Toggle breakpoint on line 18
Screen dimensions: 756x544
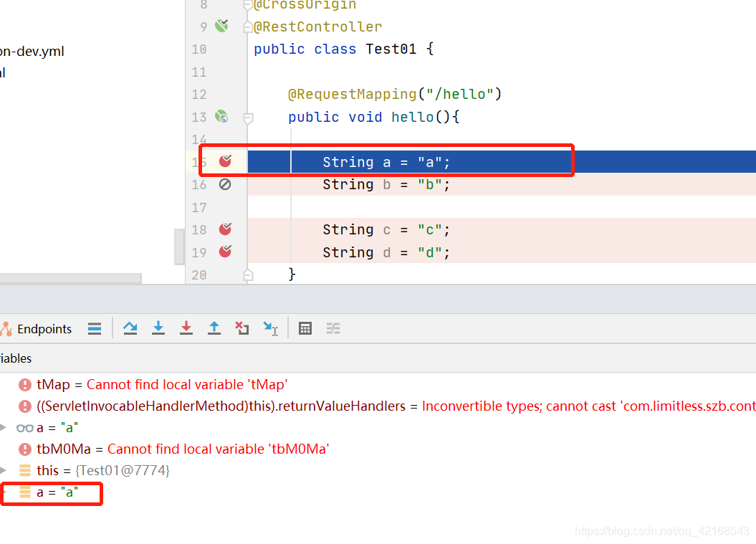225,229
